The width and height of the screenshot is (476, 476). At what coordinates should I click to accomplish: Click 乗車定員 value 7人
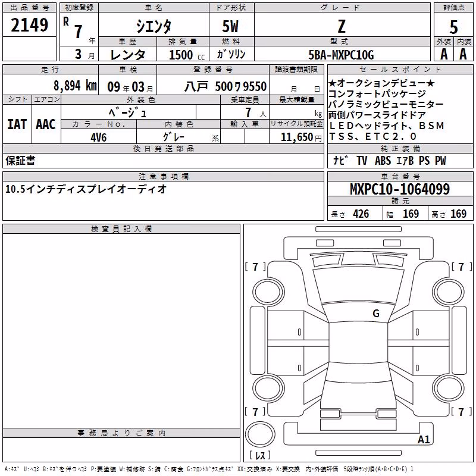point(255,112)
